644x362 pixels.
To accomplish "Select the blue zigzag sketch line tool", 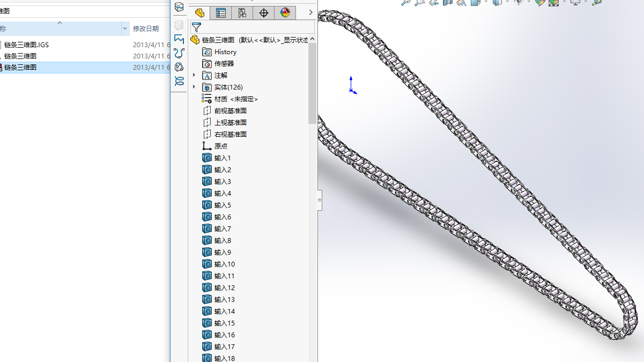I will coord(179,39).
